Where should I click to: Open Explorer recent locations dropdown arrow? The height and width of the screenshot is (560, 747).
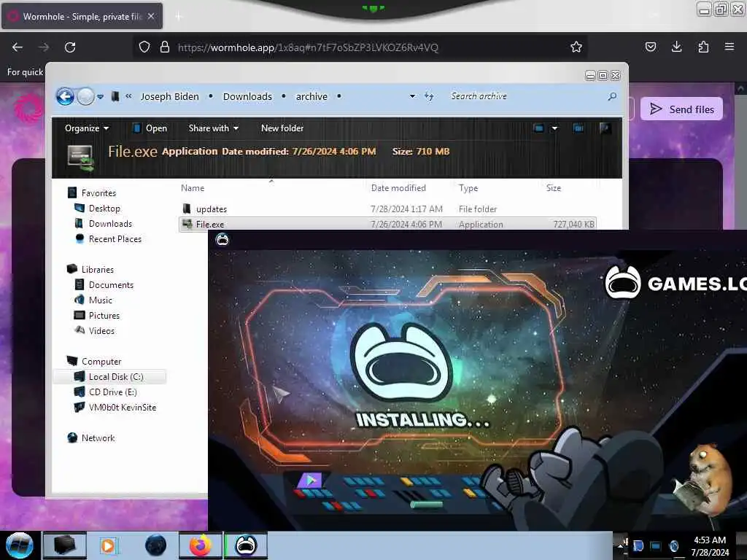pos(100,97)
